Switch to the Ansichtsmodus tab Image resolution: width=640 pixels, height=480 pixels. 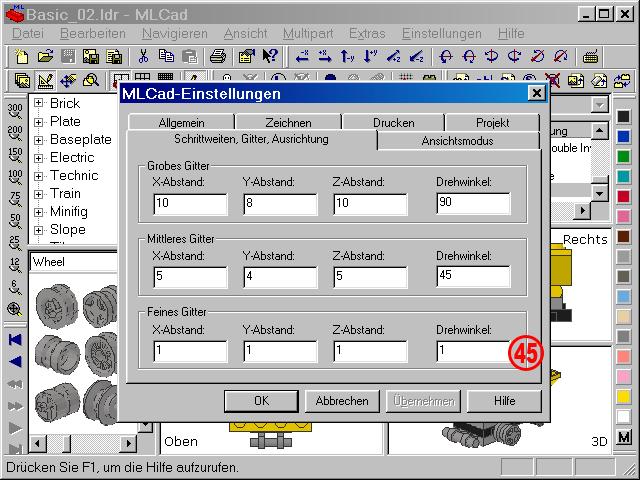tap(458, 141)
